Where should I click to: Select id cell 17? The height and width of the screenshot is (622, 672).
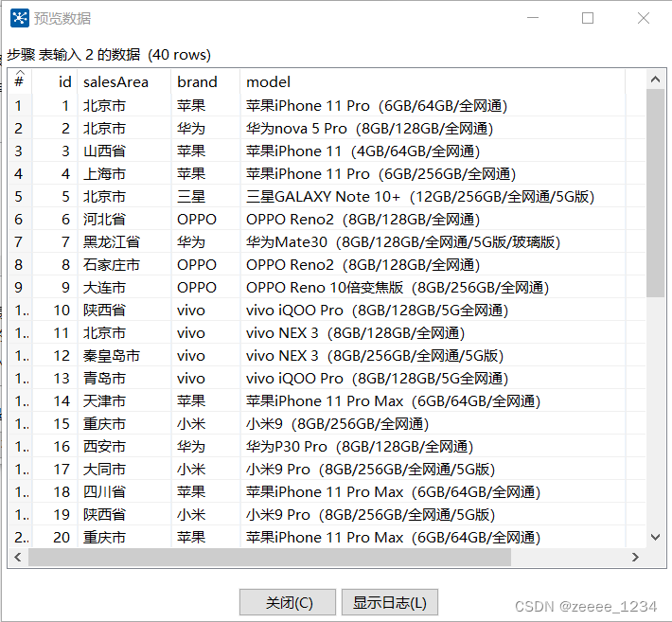coord(55,469)
